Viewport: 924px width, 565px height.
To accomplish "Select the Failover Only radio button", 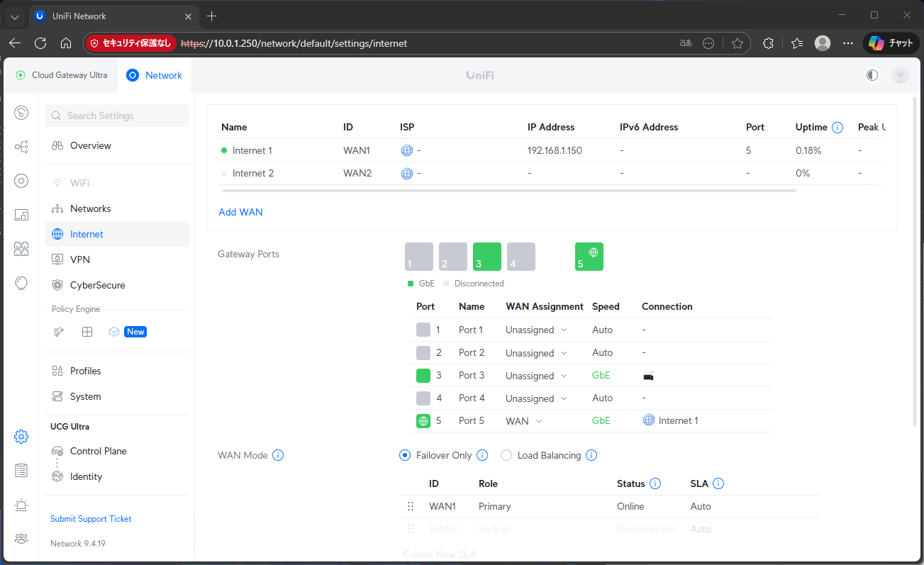I will (x=405, y=455).
